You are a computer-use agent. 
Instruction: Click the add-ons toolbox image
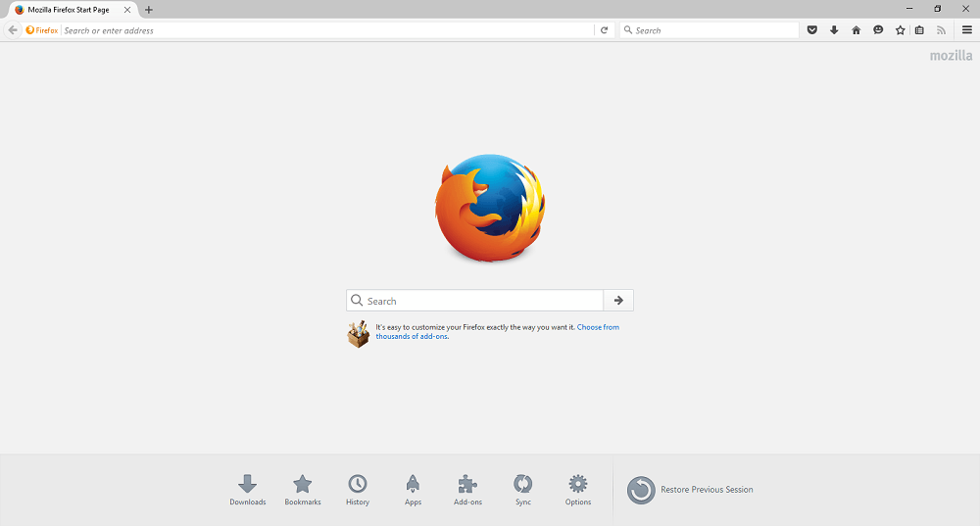(x=358, y=334)
